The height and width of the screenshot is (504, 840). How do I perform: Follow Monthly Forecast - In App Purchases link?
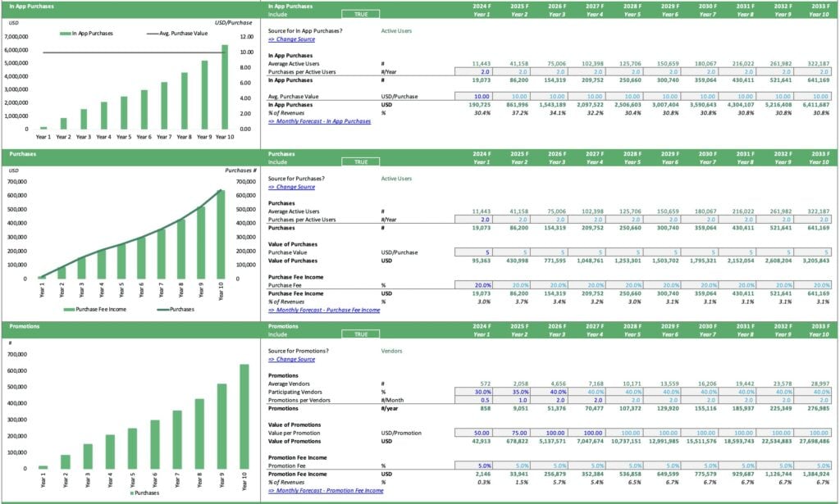tap(319, 121)
